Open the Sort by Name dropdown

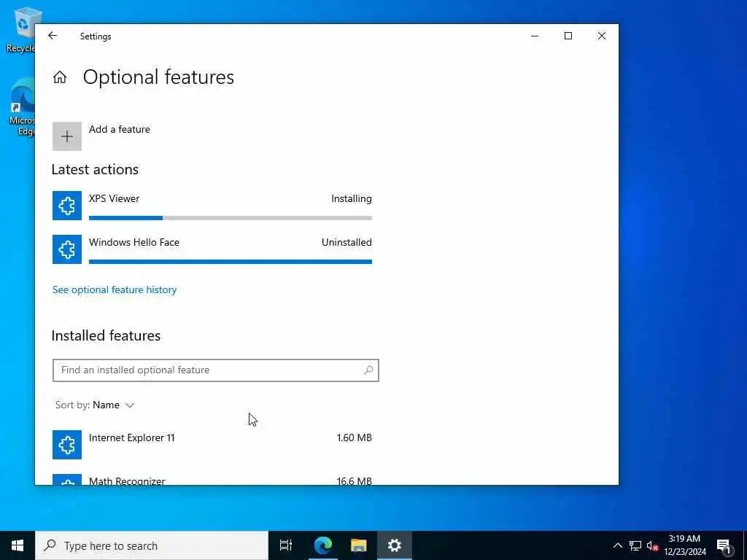96,405
